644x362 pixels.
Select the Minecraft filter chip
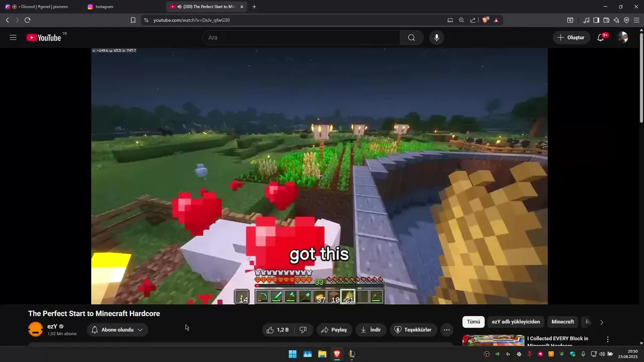click(562, 322)
